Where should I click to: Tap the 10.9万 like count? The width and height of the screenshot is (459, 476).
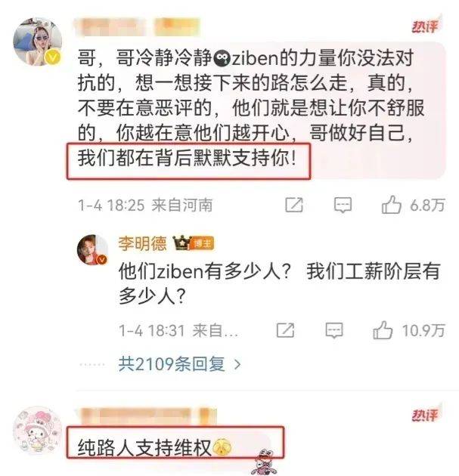click(423, 331)
